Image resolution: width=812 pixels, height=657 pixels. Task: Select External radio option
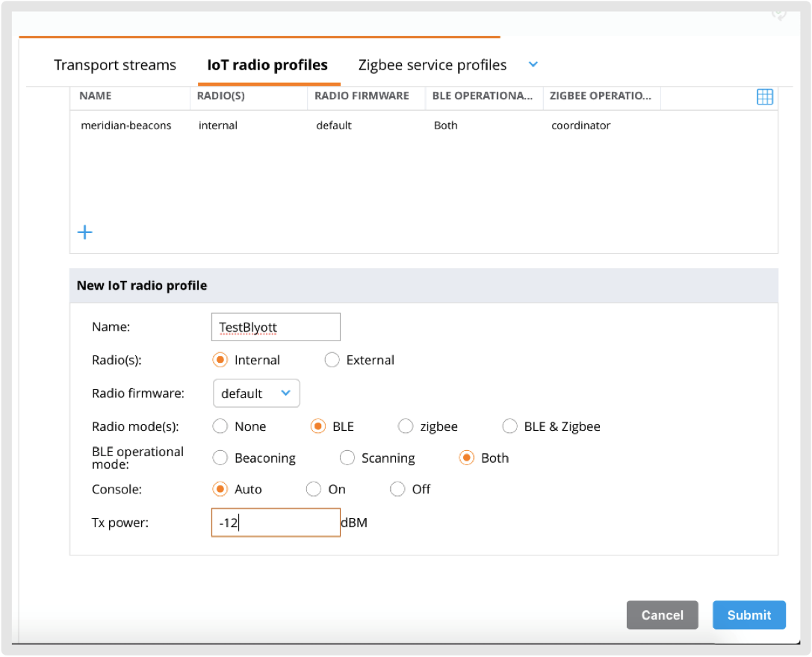coord(332,361)
